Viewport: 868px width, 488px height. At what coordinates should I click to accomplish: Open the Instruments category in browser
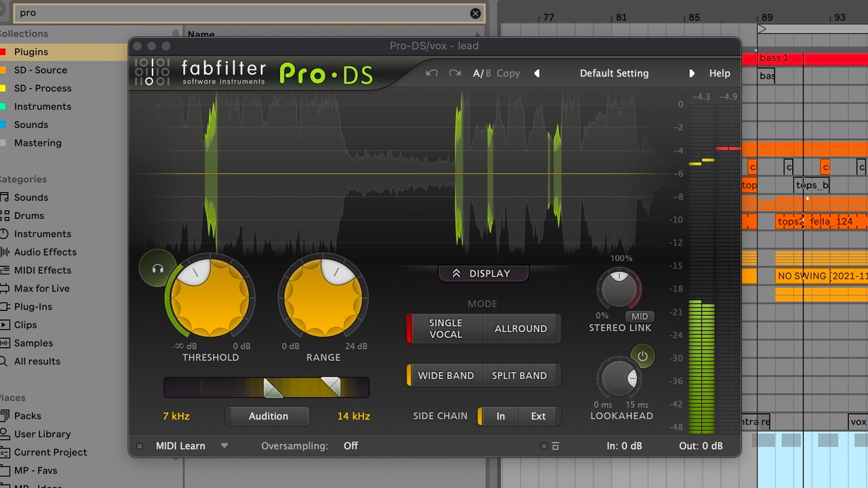pos(43,234)
